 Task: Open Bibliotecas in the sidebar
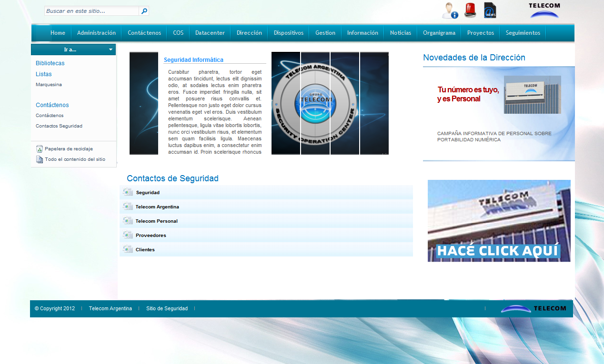[50, 63]
